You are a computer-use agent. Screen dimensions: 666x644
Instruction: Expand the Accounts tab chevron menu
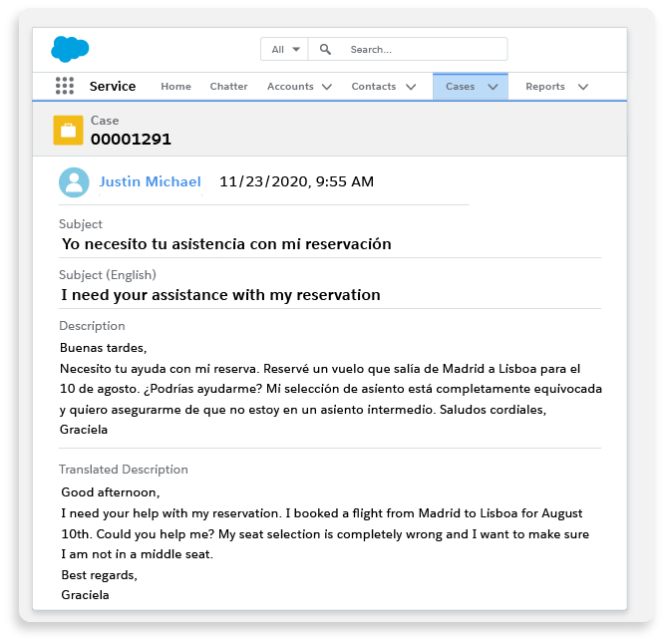327,87
